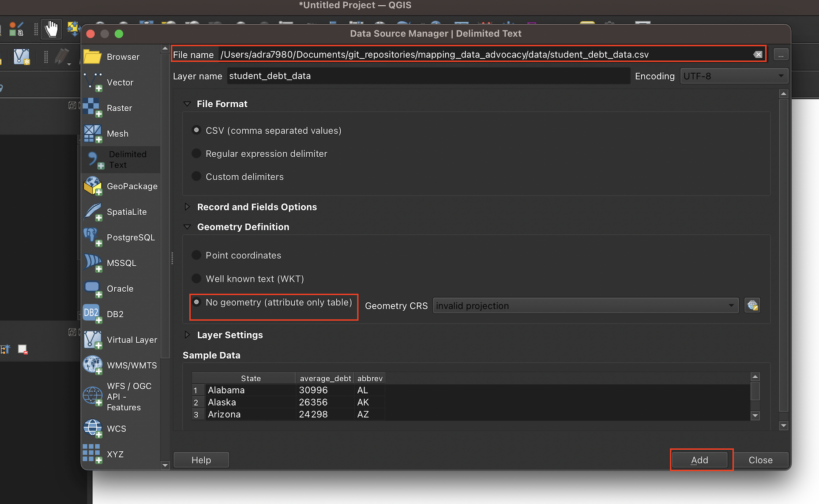Click options panel scroll down arrow
The image size is (819, 504).
(784, 426)
